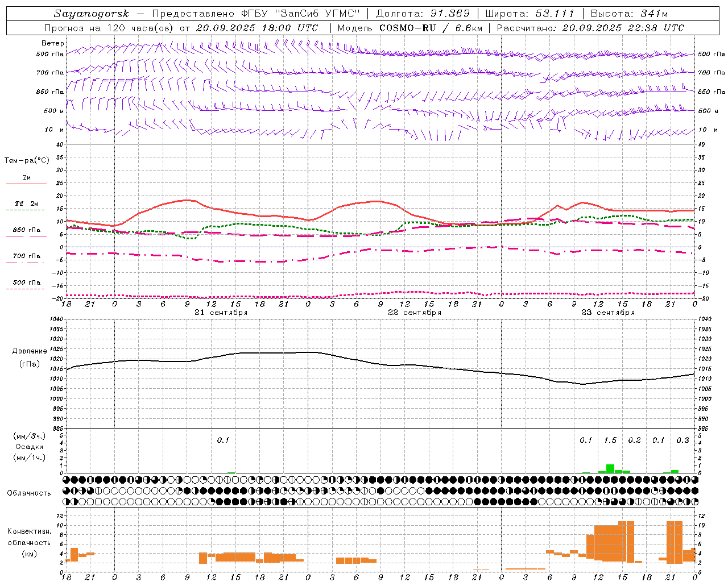This screenshot has height=582, width=728.
Task: Click the Рассчитано: 20.09.2025 22:38 UTC text
Action: pyautogui.click(x=591, y=28)
